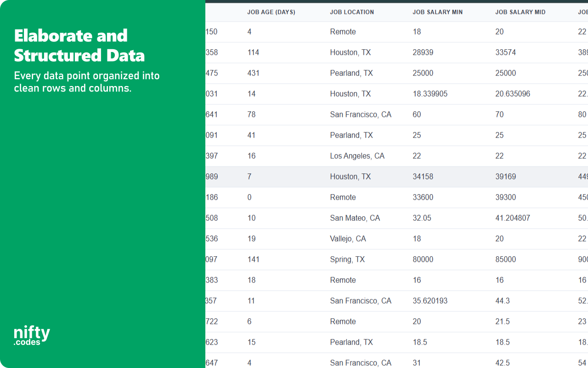This screenshot has width=588, height=368.
Task: Select the Vallejo, CA location cell
Action: click(348, 239)
